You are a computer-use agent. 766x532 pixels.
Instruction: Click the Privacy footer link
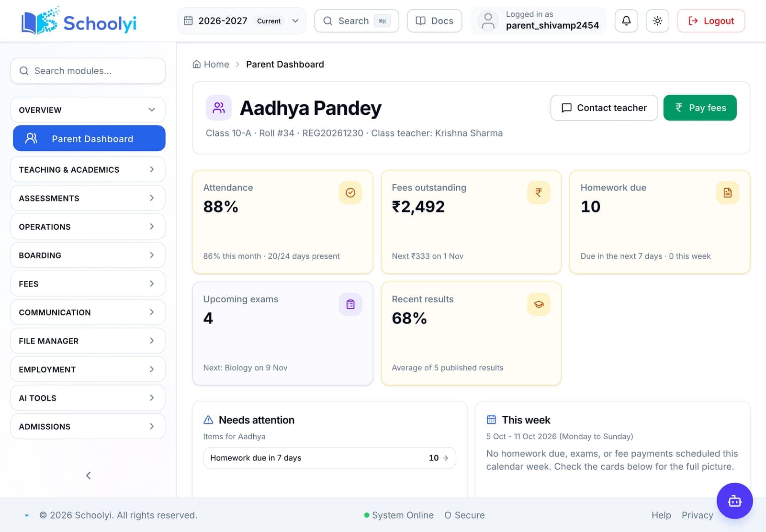click(697, 515)
